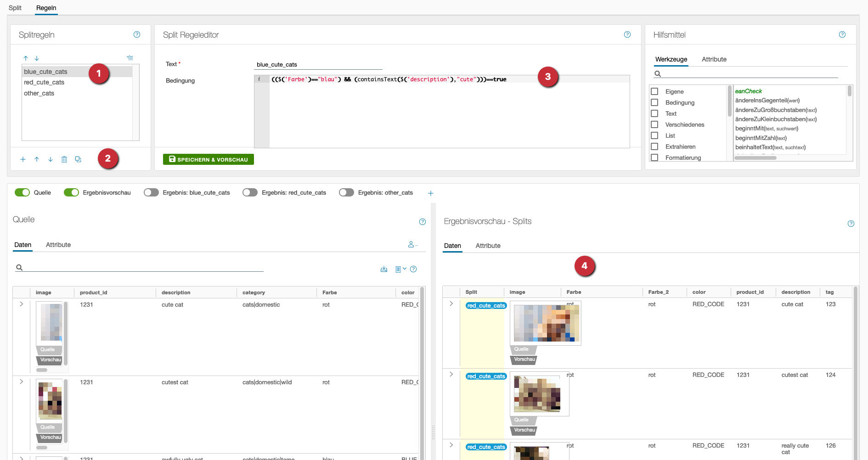Open Attribute tab in Hilfsmittel panel
868x460 pixels.
click(x=714, y=59)
